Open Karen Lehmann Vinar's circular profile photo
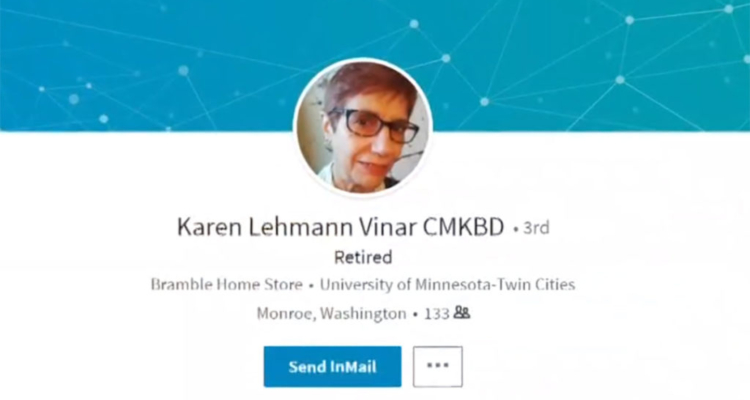 pos(363,127)
